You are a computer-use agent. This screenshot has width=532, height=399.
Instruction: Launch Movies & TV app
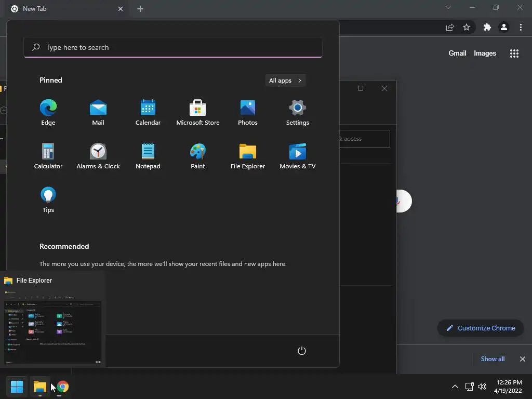(x=298, y=156)
